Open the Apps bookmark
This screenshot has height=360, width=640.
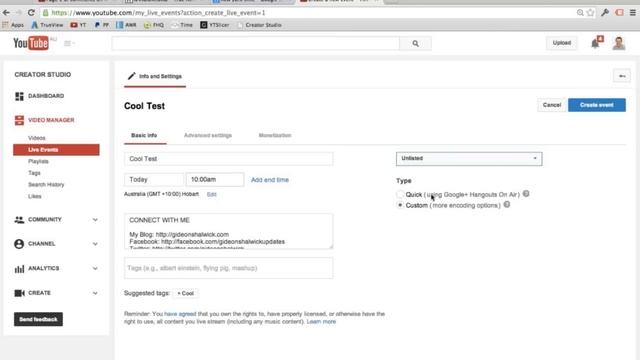coord(13,25)
